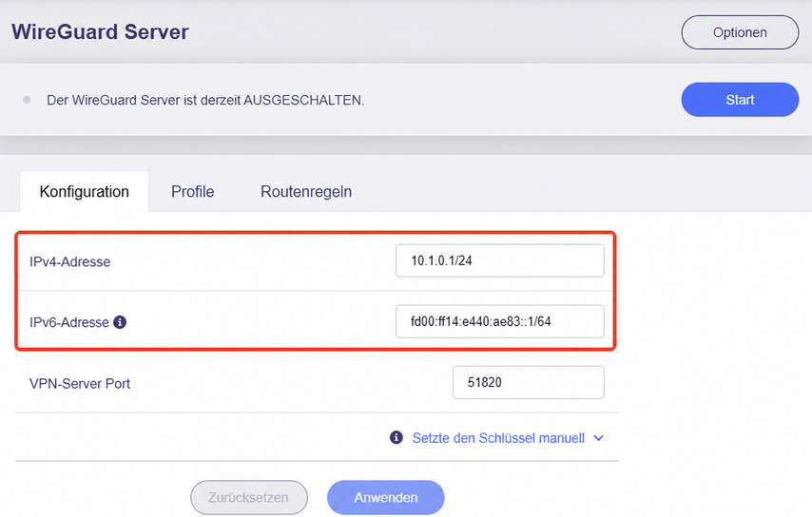Open the Profile tab
The width and height of the screenshot is (812, 517).
click(x=193, y=191)
